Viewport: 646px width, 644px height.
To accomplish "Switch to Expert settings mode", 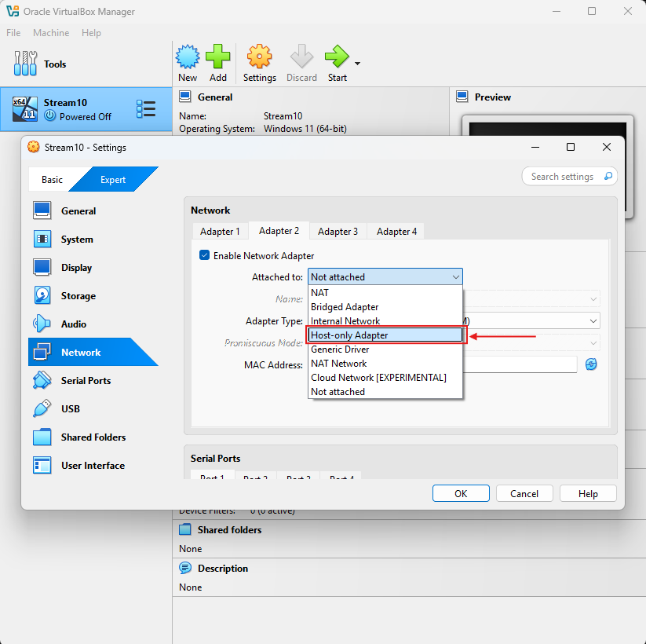I will tap(112, 180).
